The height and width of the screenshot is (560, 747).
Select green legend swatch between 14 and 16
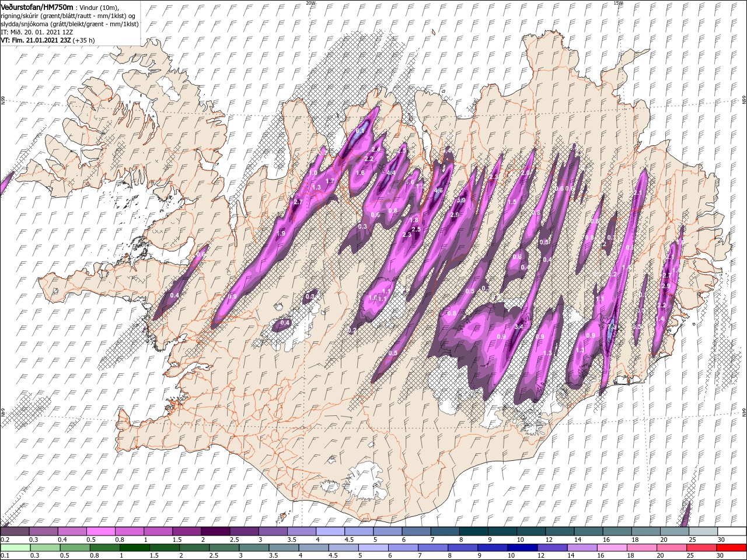click(x=582, y=548)
